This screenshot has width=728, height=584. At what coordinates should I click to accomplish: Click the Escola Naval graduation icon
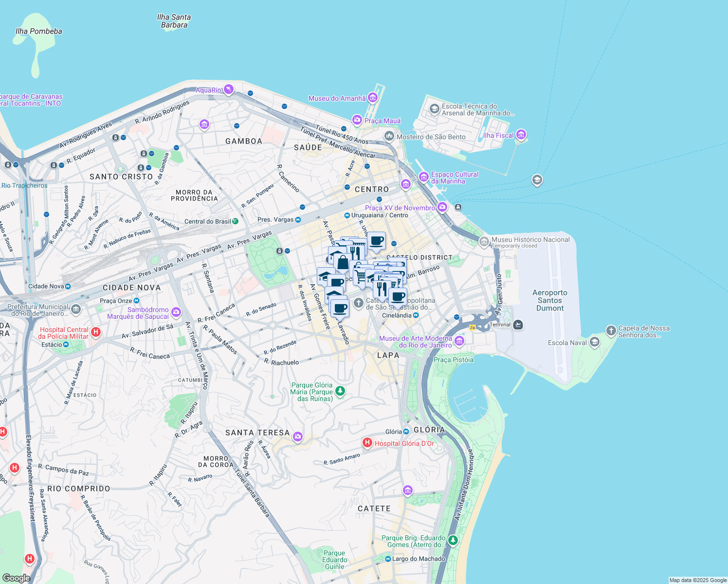pyautogui.click(x=594, y=342)
